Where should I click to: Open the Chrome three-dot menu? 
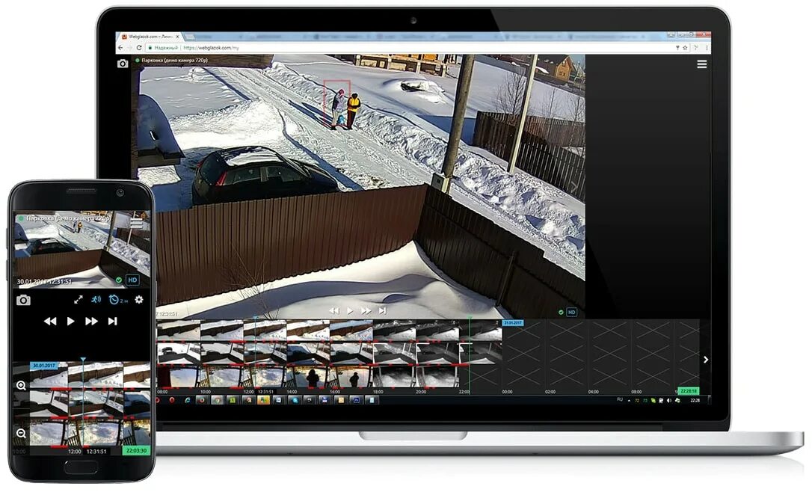point(707,48)
